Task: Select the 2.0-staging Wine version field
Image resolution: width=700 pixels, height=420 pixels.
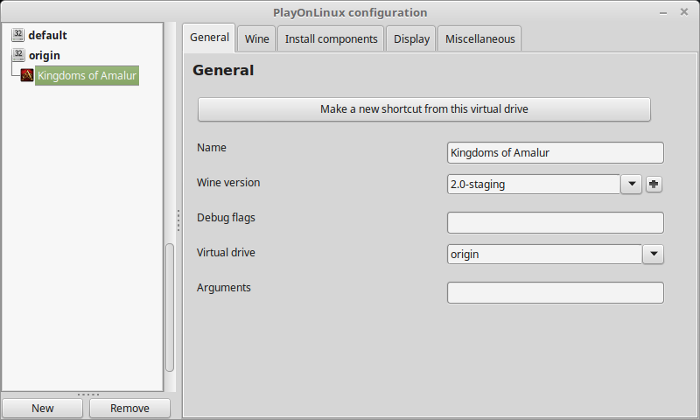Action: tap(533, 184)
